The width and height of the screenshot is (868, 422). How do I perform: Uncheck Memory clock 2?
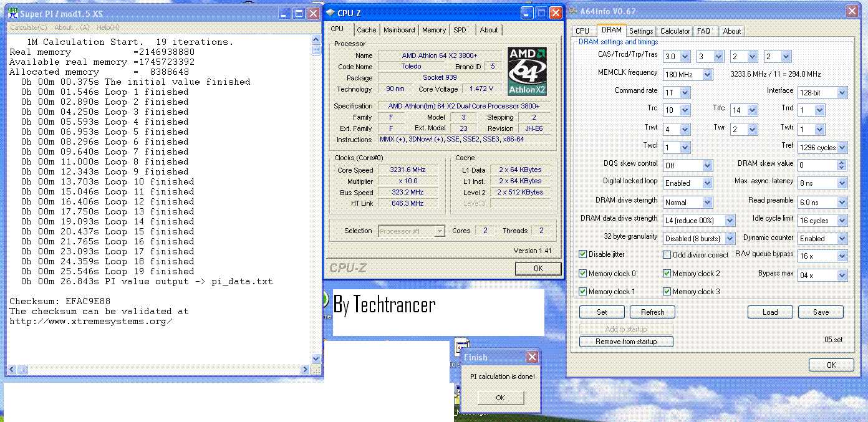[x=667, y=273]
